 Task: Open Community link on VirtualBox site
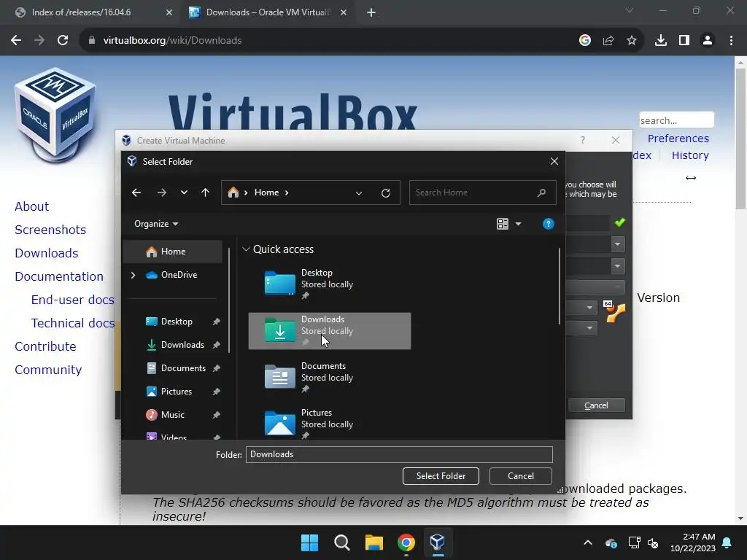[x=48, y=370]
